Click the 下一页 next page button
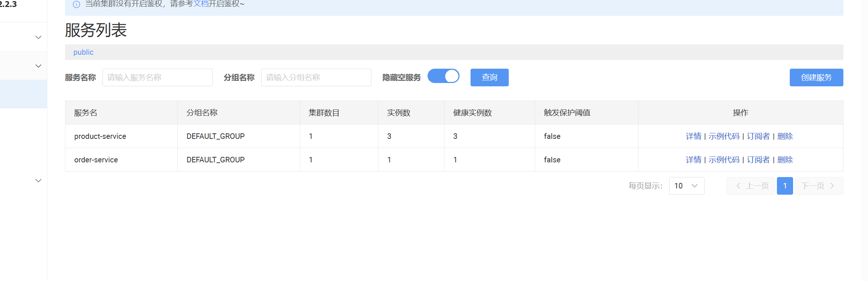 tap(819, 186)
